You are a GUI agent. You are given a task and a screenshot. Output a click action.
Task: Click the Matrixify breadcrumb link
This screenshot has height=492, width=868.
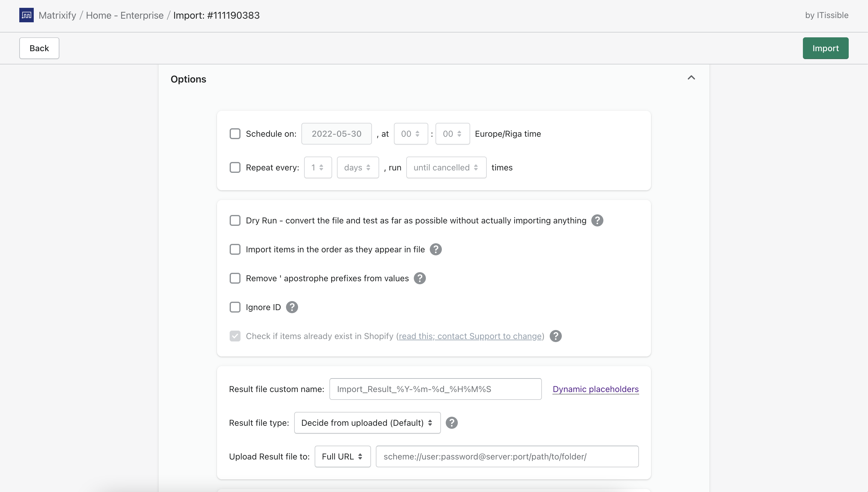(57, 15)
